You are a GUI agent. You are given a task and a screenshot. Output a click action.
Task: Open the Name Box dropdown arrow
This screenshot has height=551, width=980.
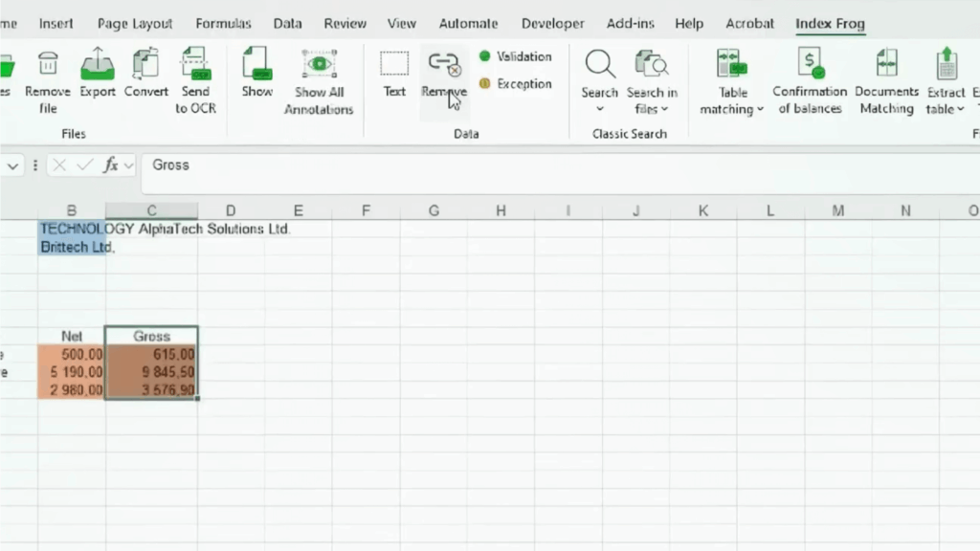(x=12, y=165)
